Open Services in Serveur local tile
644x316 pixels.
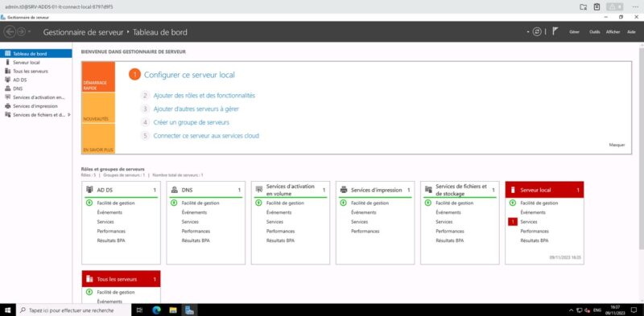coord(529,222)
